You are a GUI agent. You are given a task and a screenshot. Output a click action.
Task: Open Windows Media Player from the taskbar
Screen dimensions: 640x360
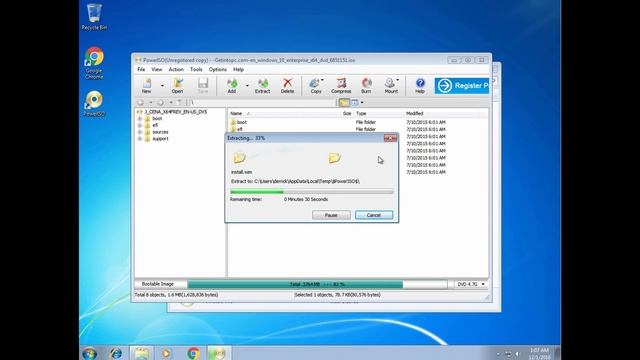click(166, 353)
